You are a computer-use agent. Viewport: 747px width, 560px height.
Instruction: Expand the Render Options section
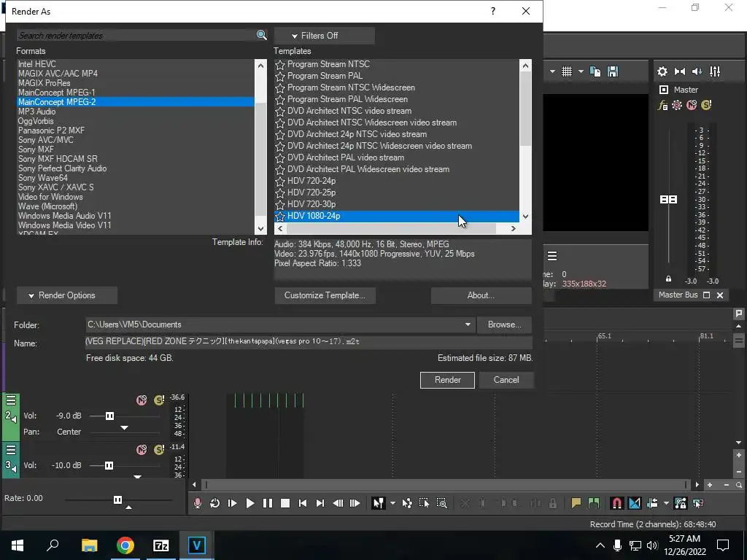click(66, 295)
